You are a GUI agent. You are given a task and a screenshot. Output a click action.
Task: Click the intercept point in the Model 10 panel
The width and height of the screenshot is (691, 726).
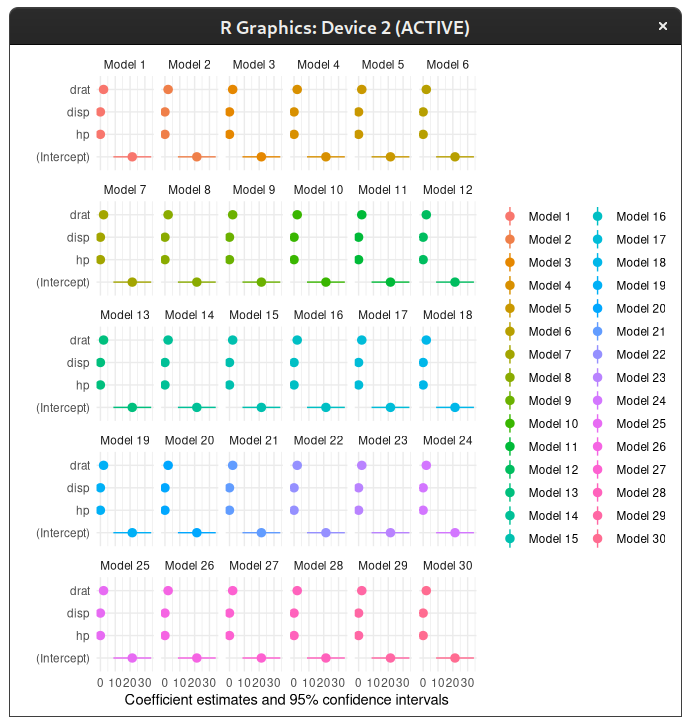(x=326, y=282)
